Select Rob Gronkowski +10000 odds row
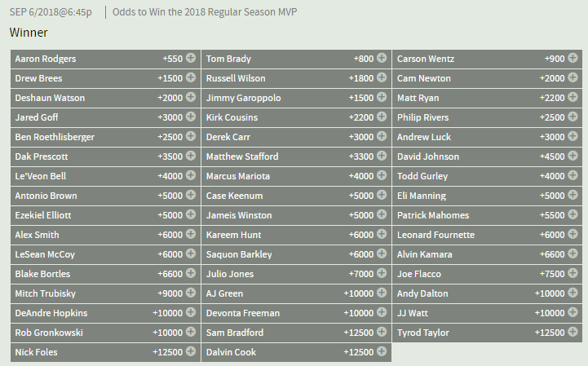 [98, 333]
